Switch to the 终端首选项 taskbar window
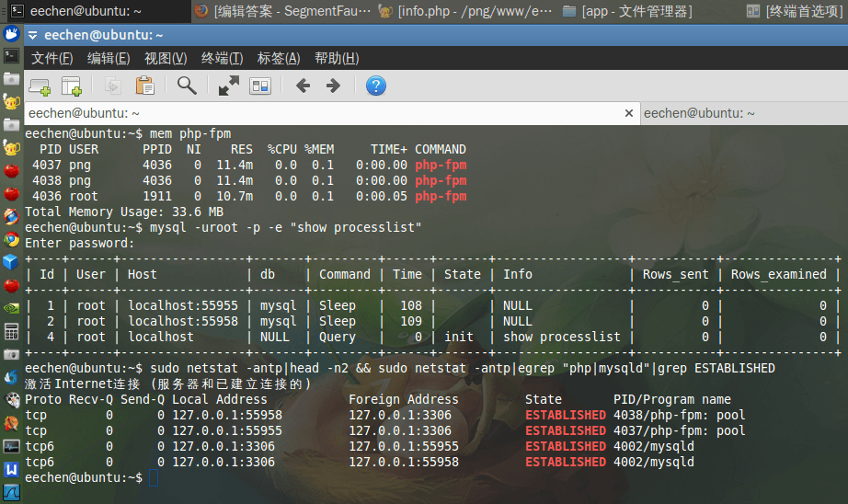 point(794,11)
